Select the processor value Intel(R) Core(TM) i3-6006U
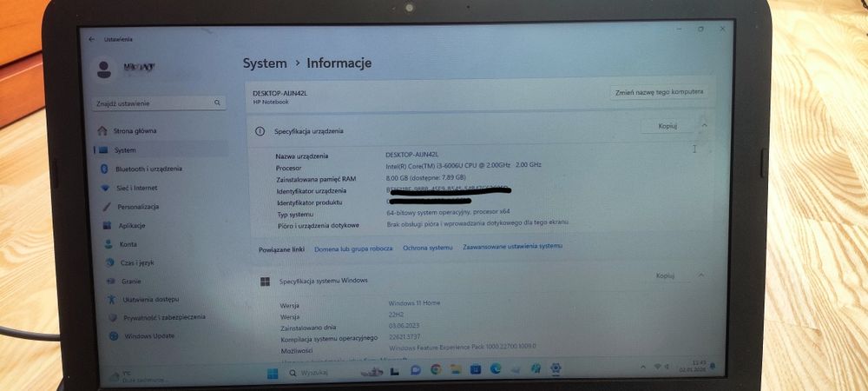868x391 pixels. [464, 166]
